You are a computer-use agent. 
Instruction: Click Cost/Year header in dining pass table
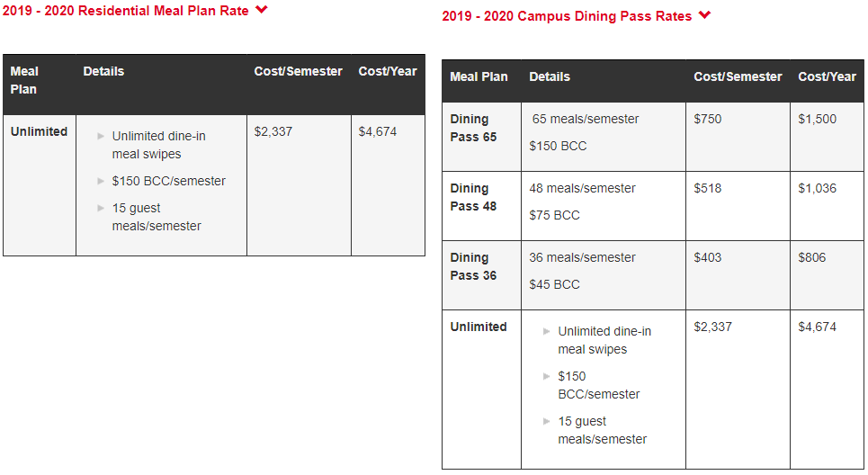click(827, 76)
